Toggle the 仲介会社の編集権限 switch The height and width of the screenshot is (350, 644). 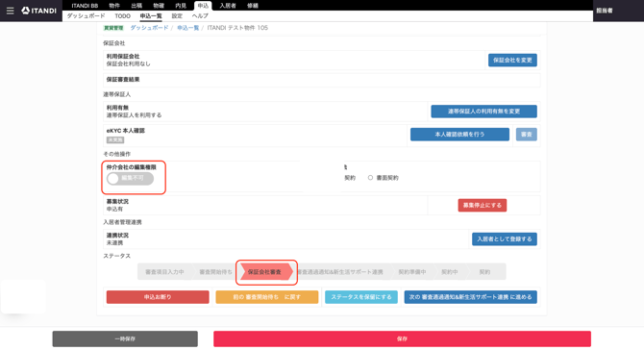pyautogui.click(x=130, y=178)
